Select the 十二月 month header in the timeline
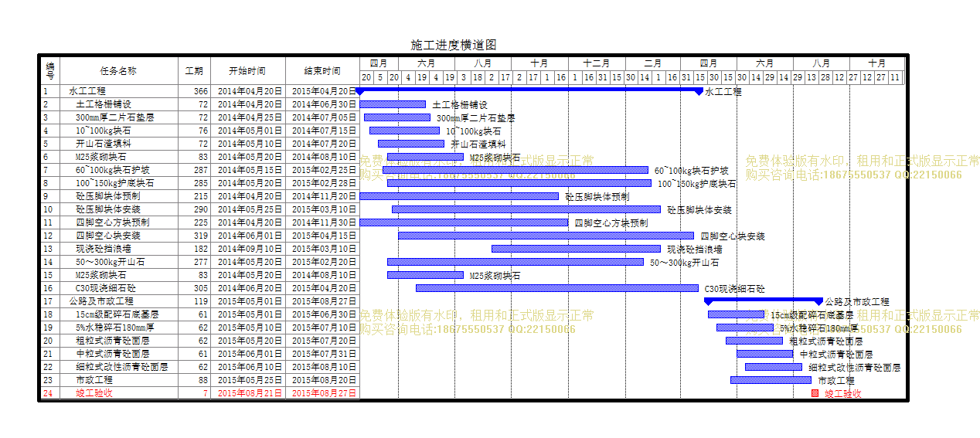The image size is (980, 438). pyautogui.click(x=597, y=63)
